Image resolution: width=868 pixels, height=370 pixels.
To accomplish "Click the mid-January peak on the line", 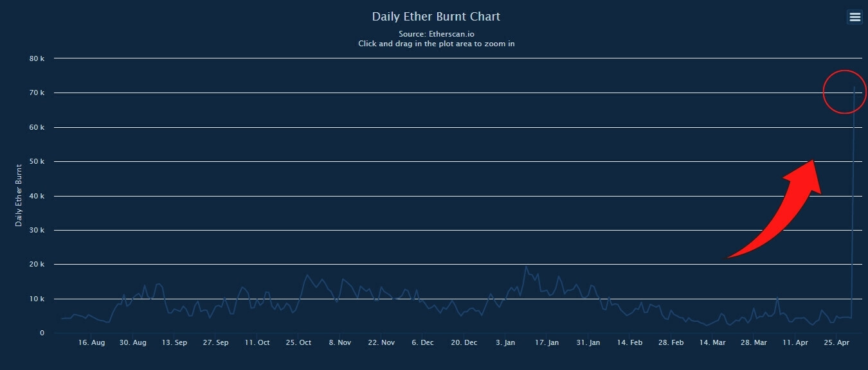I will [525, 266].
